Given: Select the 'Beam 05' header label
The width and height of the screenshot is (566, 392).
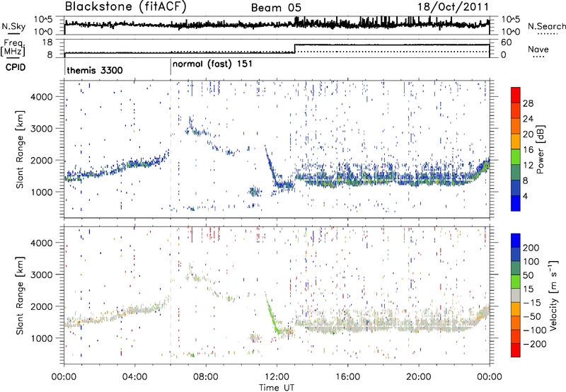Looking at the screenshot, I should 276,8.
